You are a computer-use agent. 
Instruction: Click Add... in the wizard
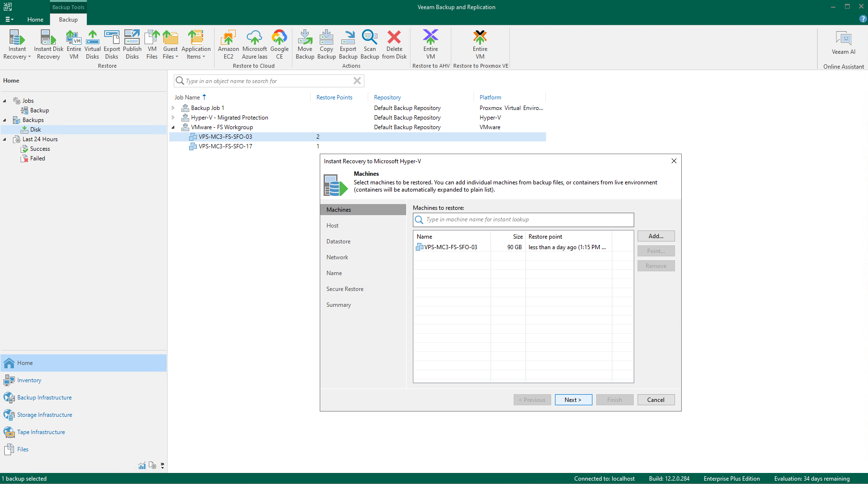(656, 236)
